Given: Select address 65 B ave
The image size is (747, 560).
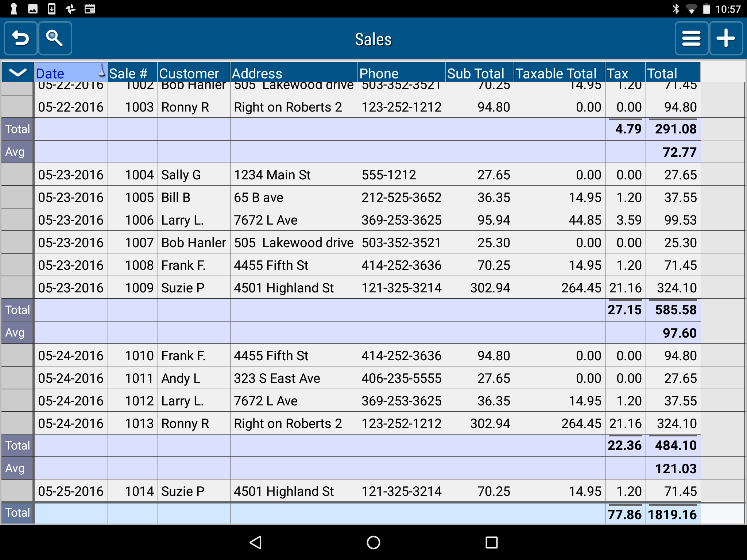Looking at the screenshot, I should point(294,197).
